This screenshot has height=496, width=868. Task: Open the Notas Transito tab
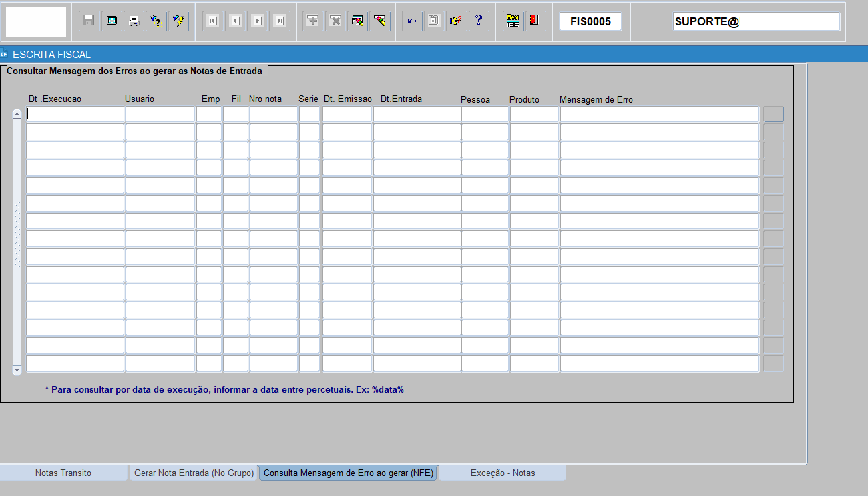63,473
